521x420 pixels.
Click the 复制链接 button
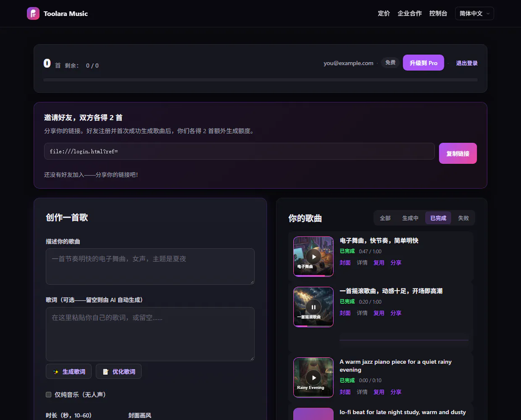click(x=458, y=153)
